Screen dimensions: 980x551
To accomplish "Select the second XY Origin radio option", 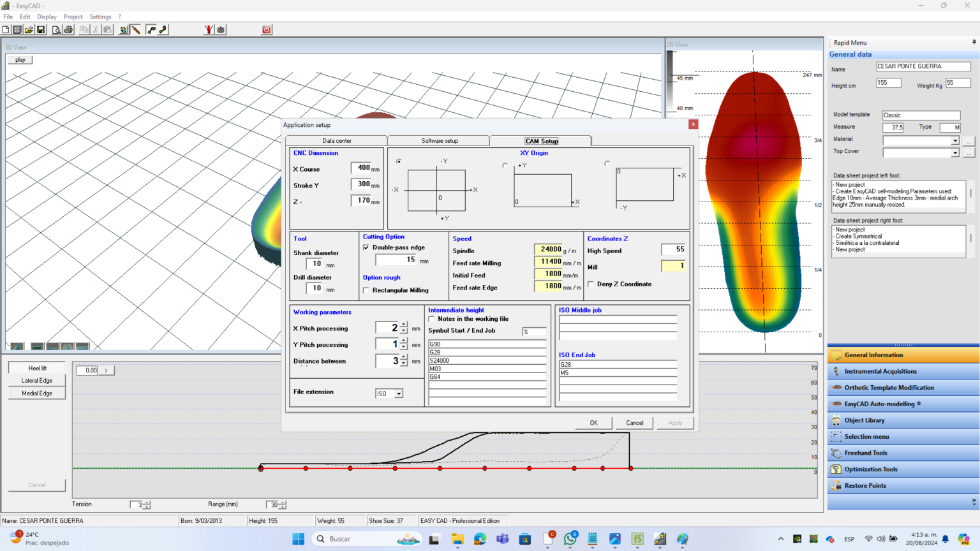I will coord(506,165).
